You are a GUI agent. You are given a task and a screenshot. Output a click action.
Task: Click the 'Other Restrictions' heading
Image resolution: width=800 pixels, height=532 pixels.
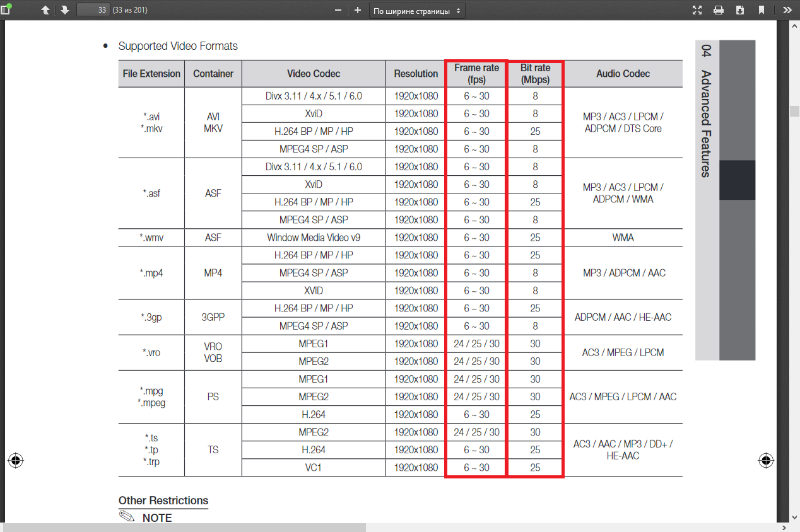click(163, 500)
